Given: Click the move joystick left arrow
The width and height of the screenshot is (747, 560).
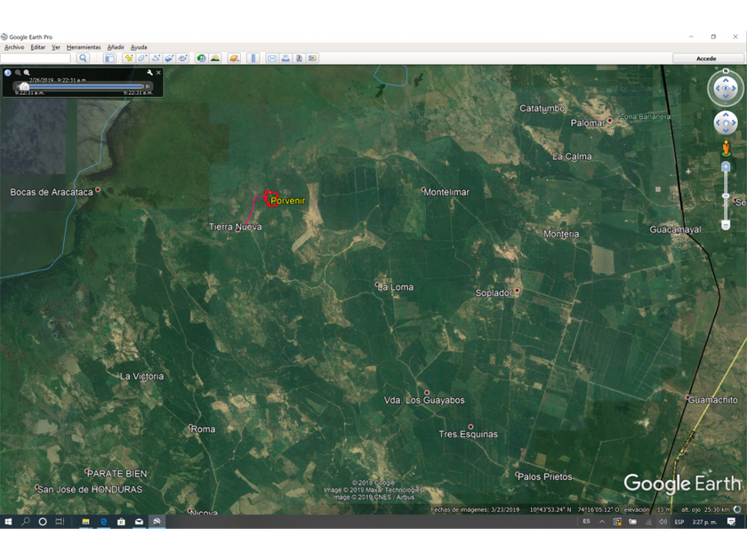Looking at the screenshot, I should click(719, 123).
